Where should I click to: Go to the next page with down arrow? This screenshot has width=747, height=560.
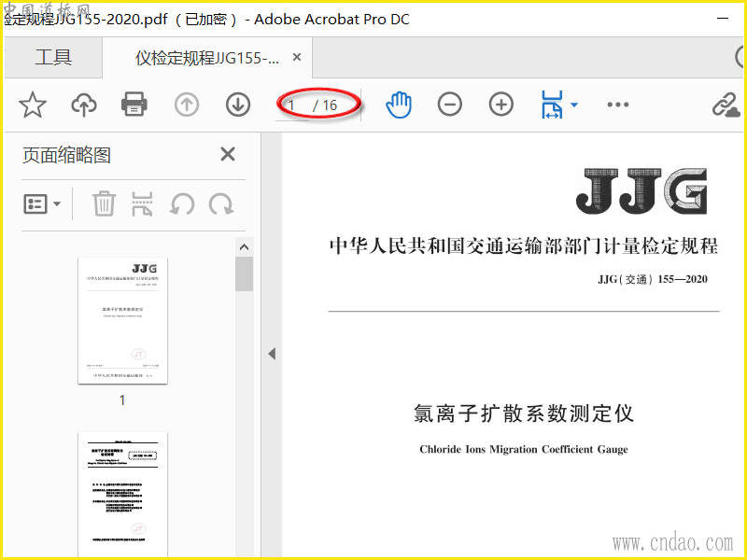click(x=238, y=105)
